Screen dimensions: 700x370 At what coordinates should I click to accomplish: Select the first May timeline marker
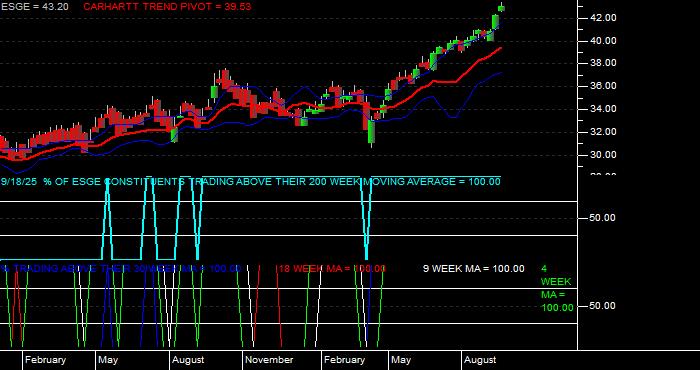(108, 360)
